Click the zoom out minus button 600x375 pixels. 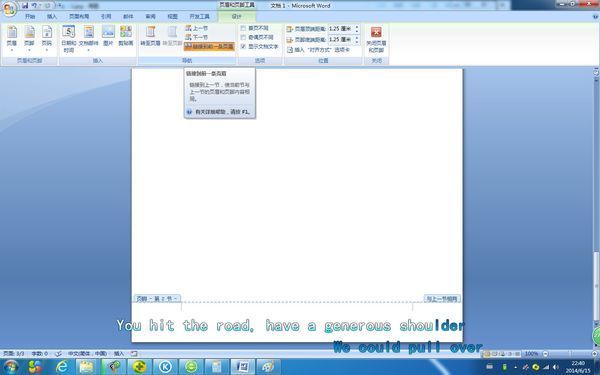[x=546, y=354]
